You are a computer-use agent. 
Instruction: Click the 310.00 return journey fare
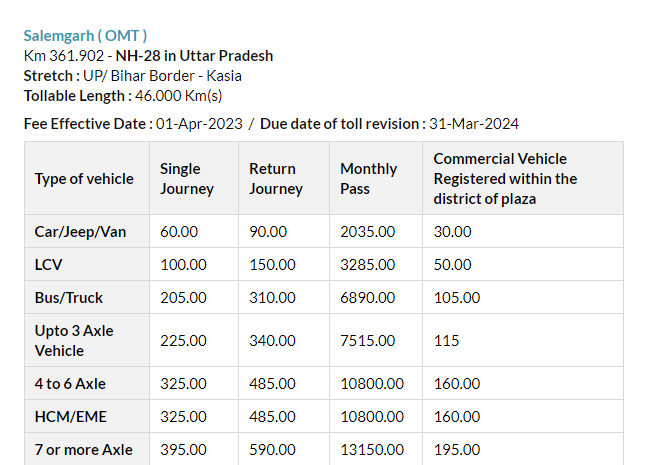pos(268,297)
